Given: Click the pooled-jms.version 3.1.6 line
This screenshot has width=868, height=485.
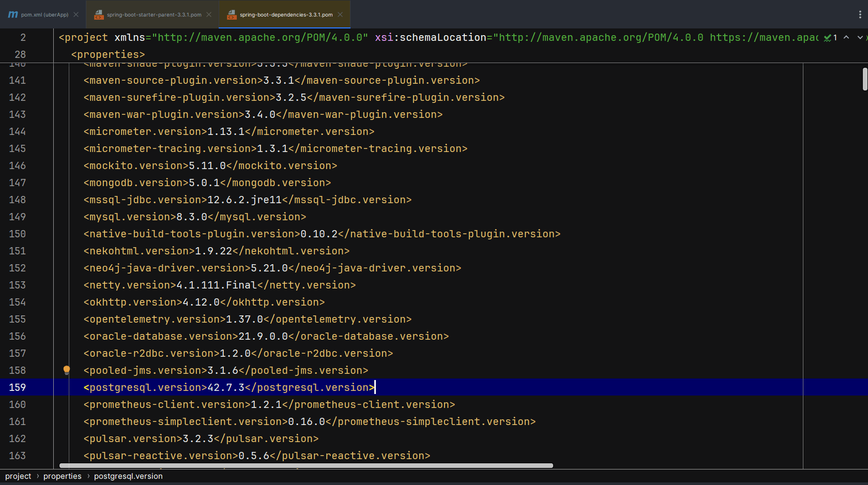Looking at the screenshot, I should 226,370.
